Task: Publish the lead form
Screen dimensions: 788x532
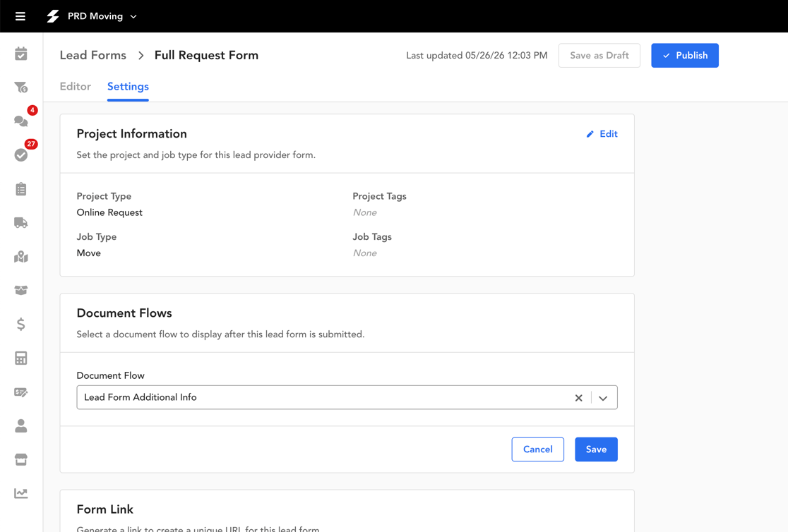Action: 684,55
